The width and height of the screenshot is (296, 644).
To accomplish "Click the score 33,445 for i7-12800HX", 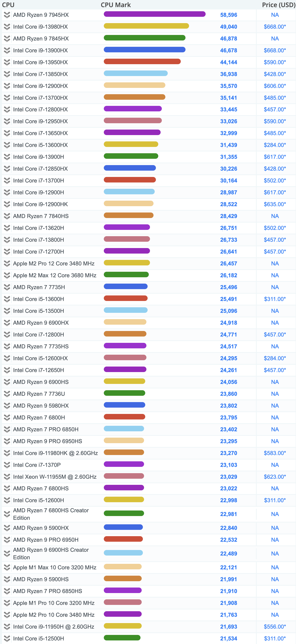I will coord(229,109).
